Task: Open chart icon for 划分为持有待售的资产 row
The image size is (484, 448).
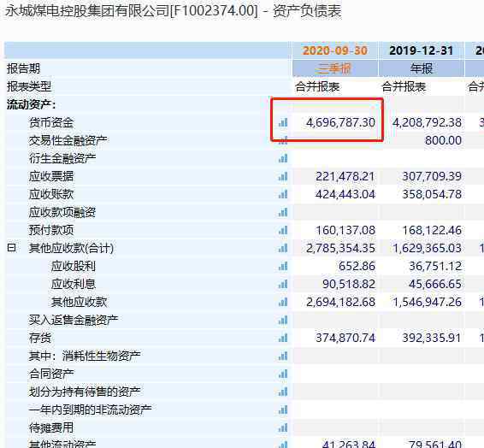Action: click(x=283, y=392)
